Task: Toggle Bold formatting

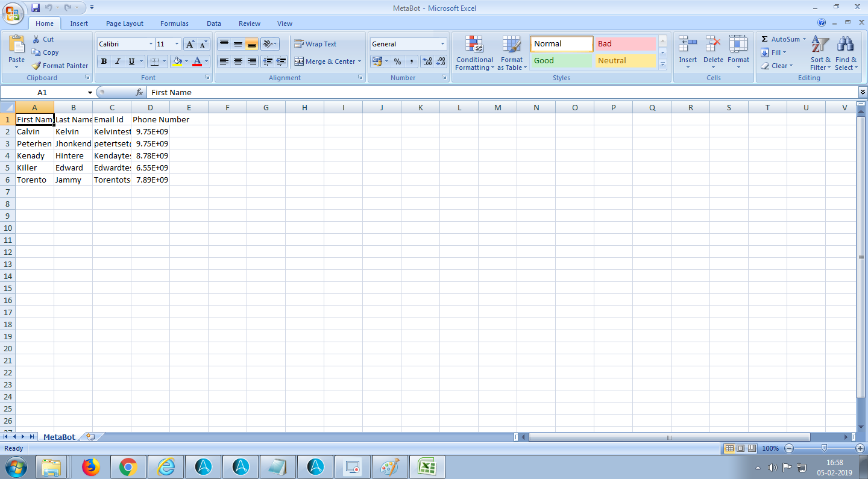Action: pyautogui.click(x=104, y=61)
